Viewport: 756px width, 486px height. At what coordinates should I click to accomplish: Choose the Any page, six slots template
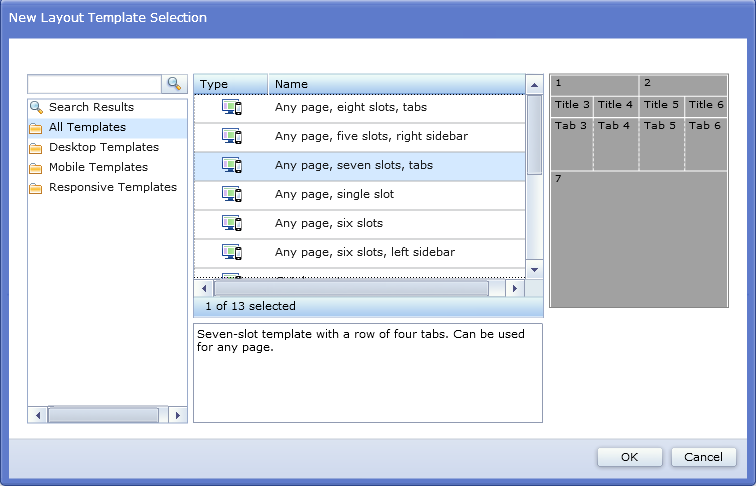click(x=329, y=223)
